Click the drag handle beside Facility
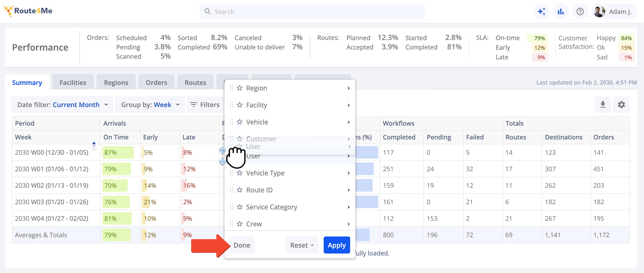 pyautogui.click(x=231, y=105)
